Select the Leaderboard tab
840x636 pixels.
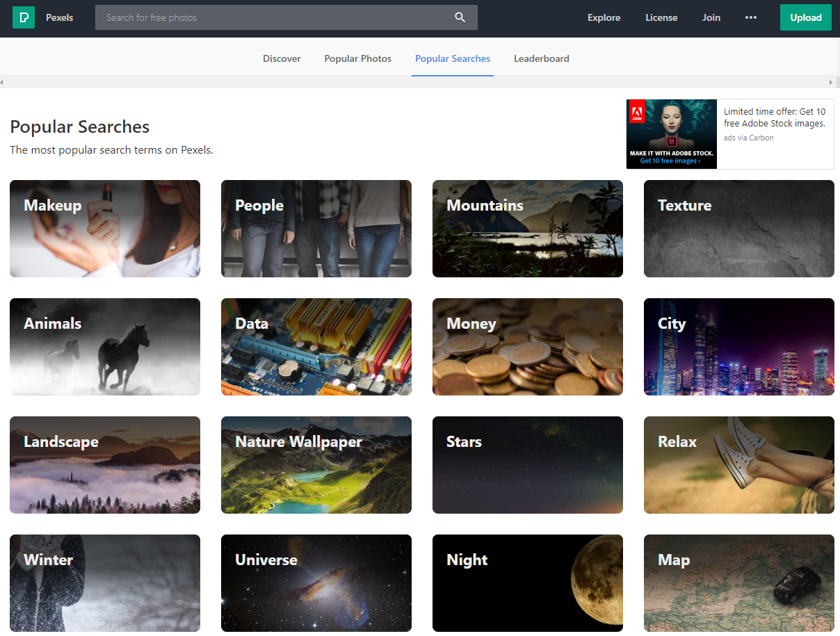pyautogui.click(x=541, y=58)
